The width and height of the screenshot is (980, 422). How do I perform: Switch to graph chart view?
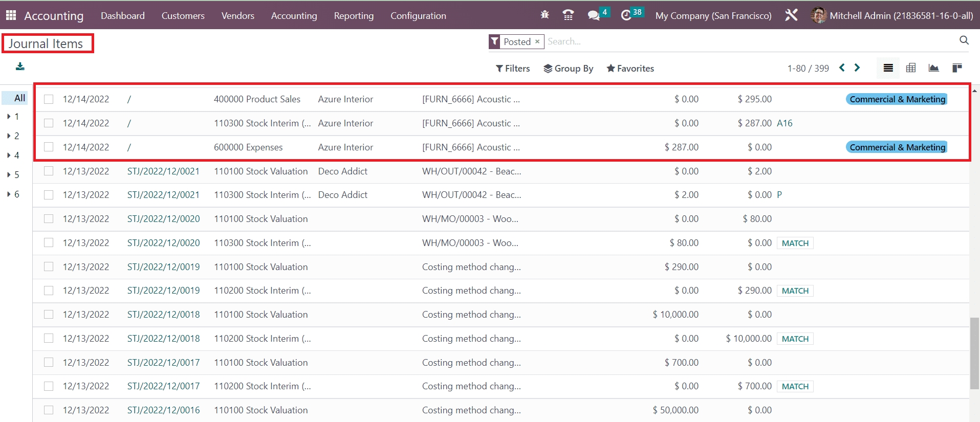933,68
